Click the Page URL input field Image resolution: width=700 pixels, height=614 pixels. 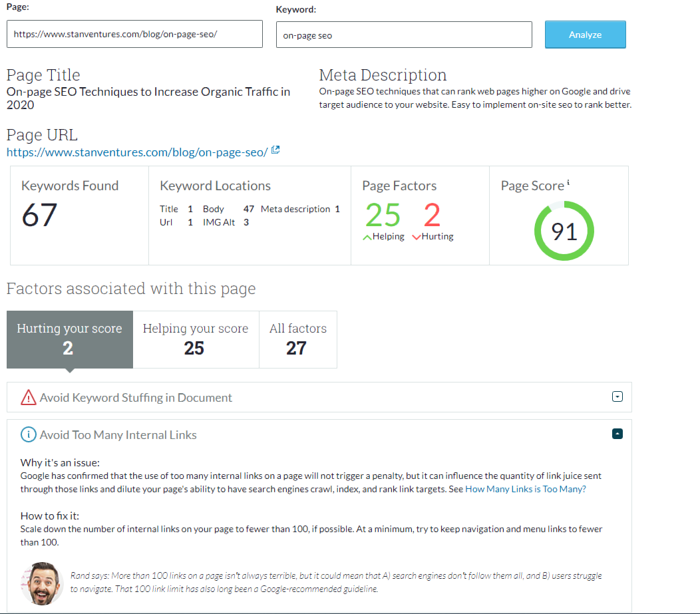[x=134, y=35]
